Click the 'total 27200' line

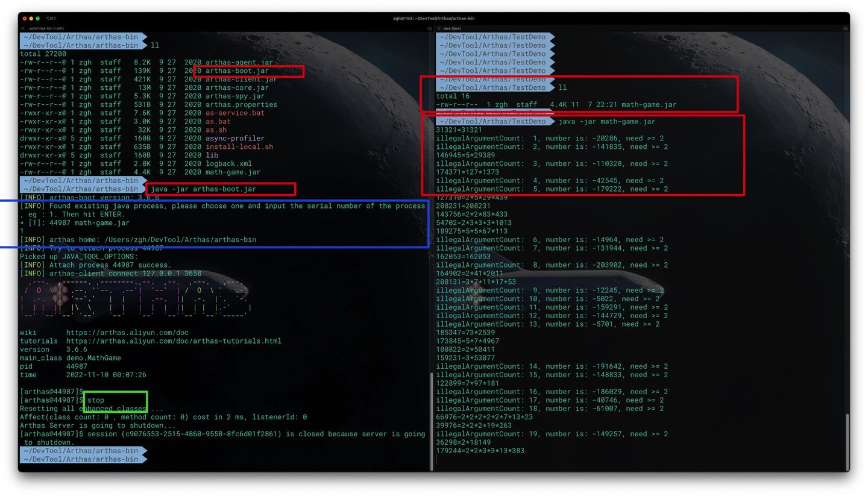click(x=43, y=54)
